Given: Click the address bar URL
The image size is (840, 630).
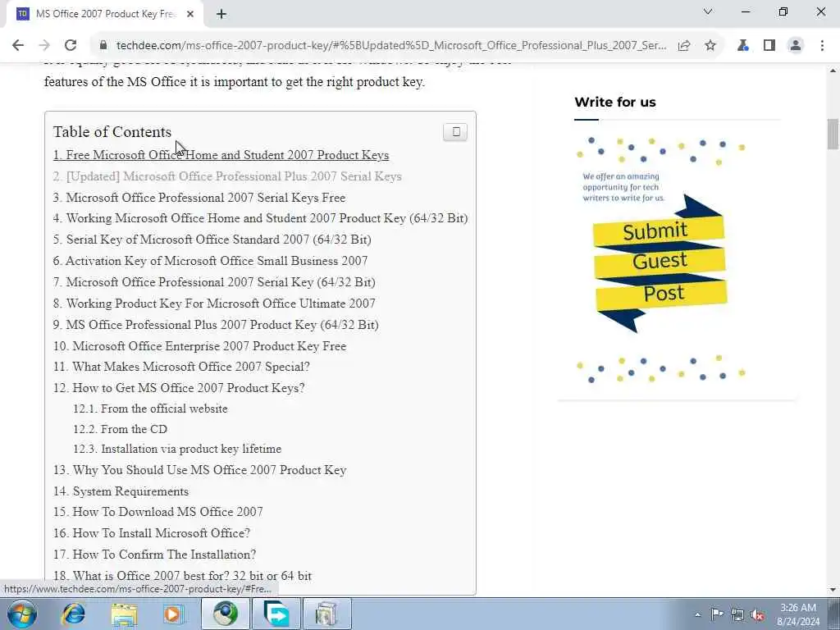Looking at the screenshot, I should pyautogui.click(x=391, y=46).
